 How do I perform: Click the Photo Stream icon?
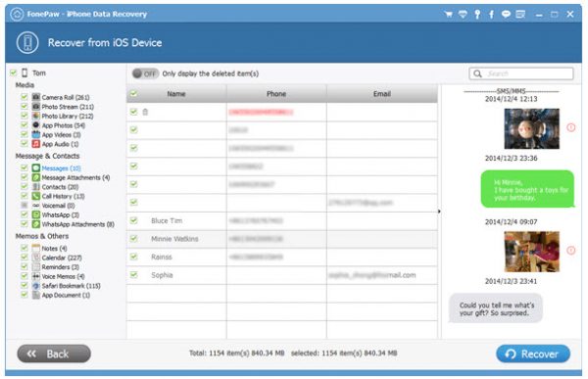[36, 107]
